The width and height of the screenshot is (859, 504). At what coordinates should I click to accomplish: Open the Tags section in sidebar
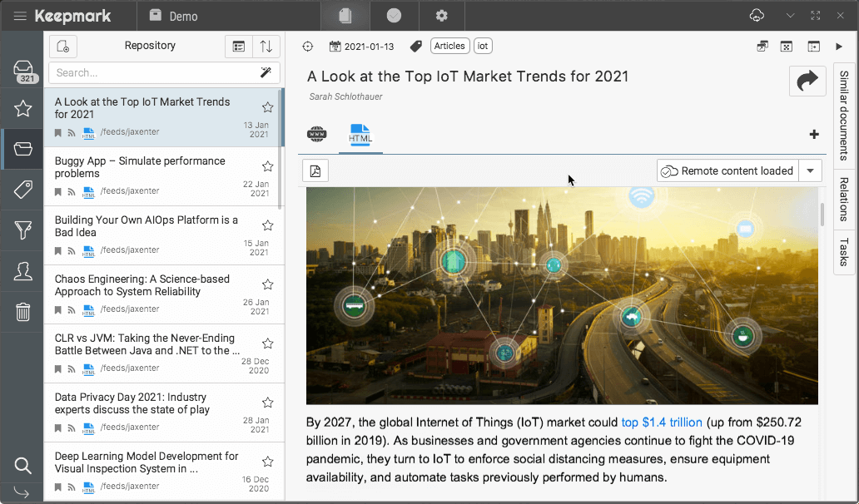pyautogui.click(x=23, y=190)
